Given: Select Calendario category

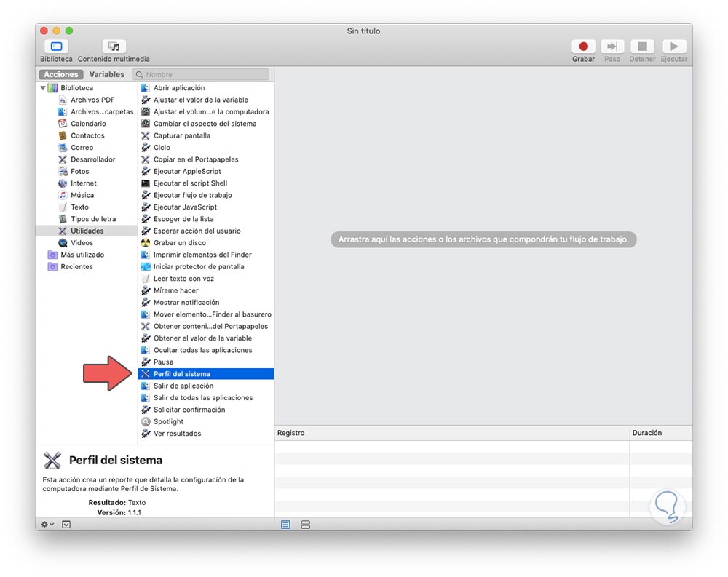Looking at the screenshot, I should pyautogui.click(x=88, y=124).
